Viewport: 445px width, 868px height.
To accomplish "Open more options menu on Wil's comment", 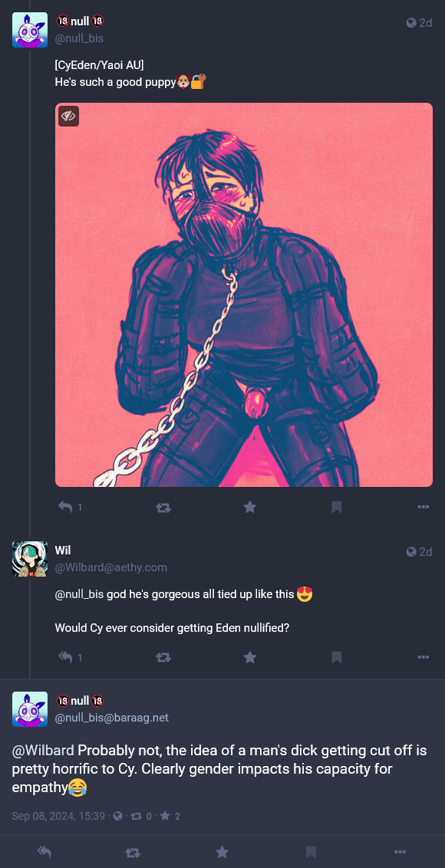I will coord(424,657).
